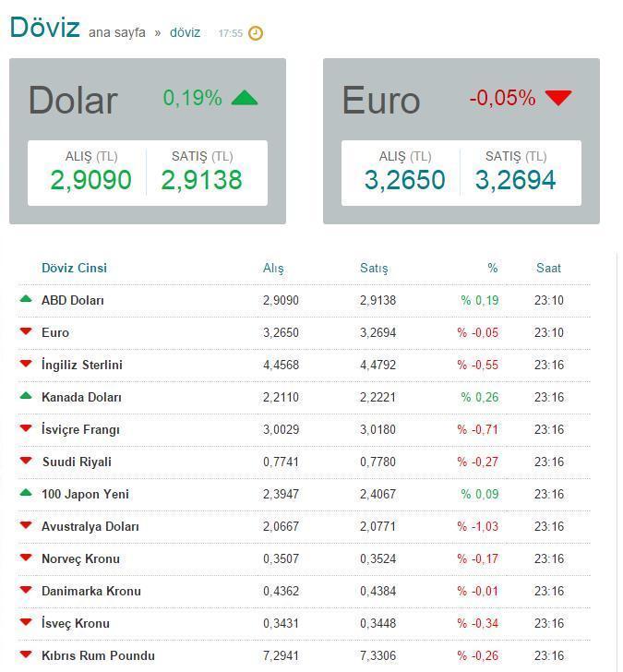Click green up arrow beside Kanada Doları
623x672 pixels.
pyautogui.click(x=26, y=396)
